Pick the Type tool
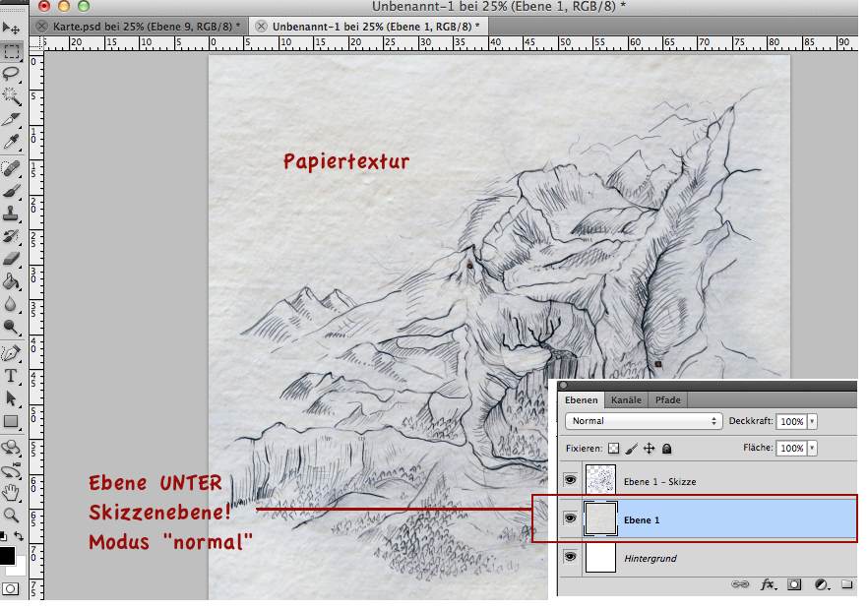Viewport: 868px width, 609px height. click(12, 376)
